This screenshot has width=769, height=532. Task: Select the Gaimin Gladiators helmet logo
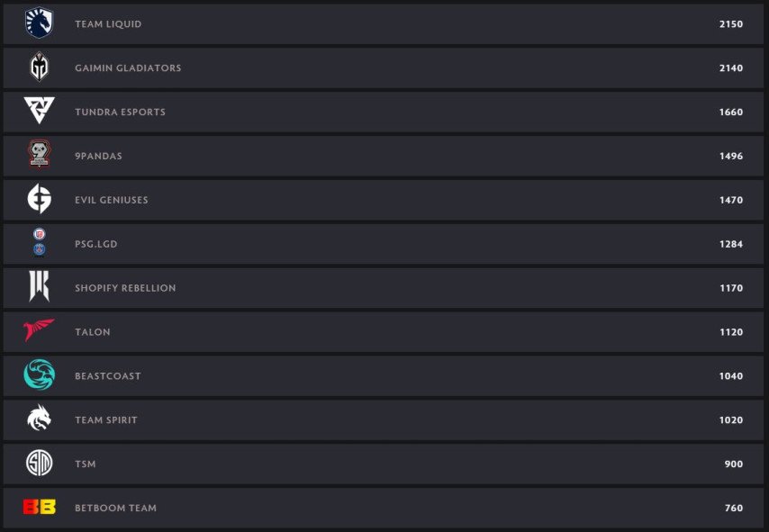[x=38, y=68]
